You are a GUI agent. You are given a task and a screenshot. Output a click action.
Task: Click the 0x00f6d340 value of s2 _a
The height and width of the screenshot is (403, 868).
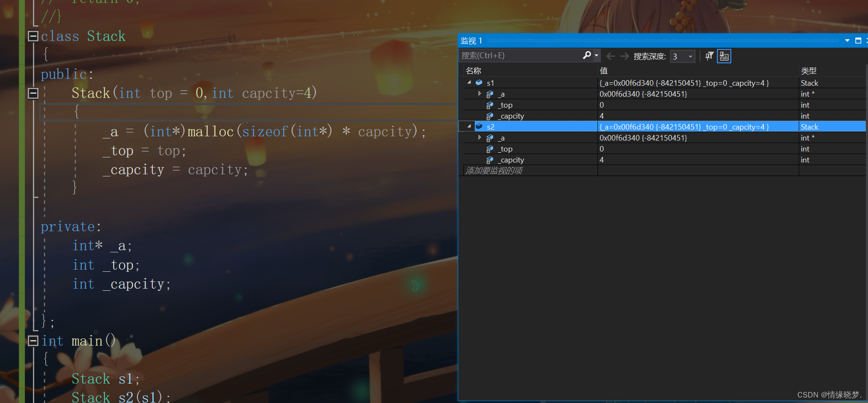click(643, 138)
